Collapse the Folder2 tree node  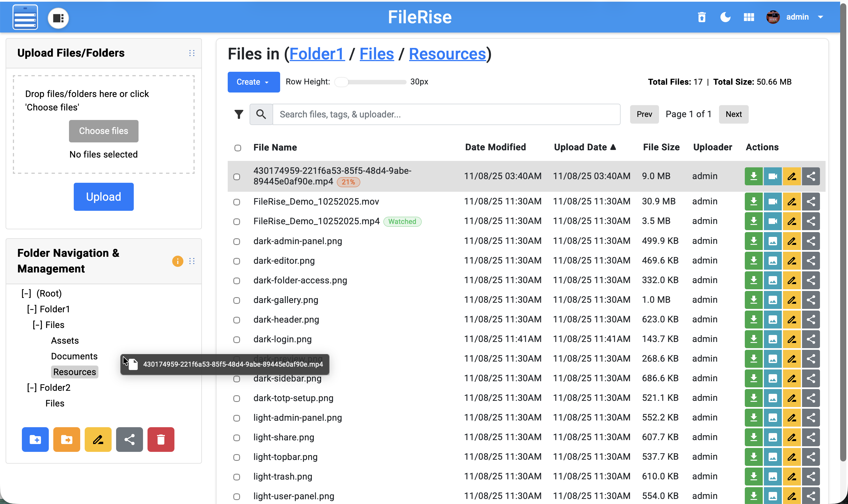click(32, 387)
